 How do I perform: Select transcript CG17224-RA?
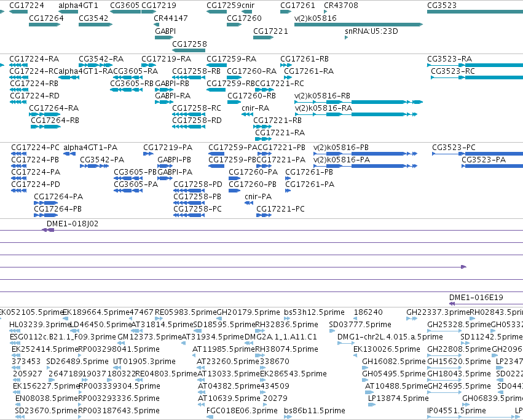tap(34, 59)
